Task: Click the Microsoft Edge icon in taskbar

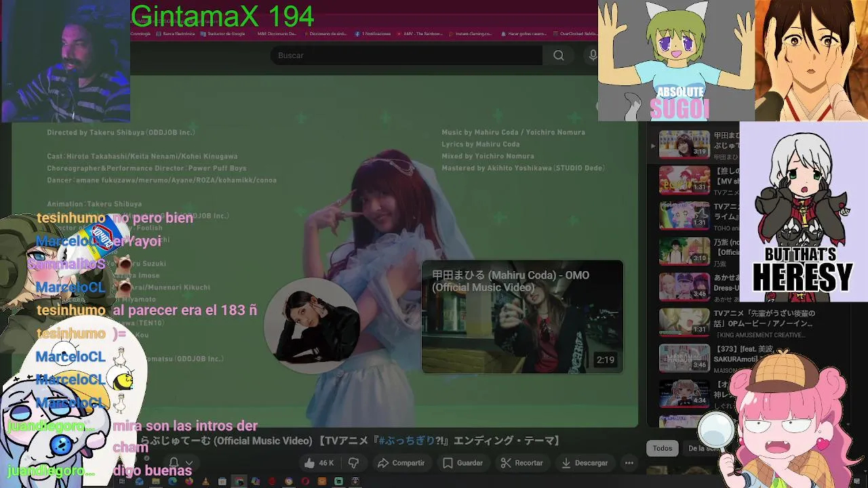Action: point(172,481)
